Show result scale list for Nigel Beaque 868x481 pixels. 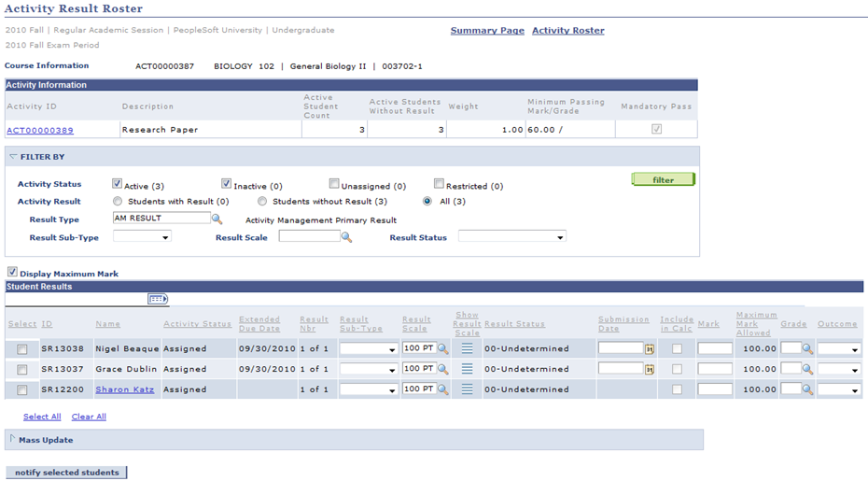click(x=468, y=348)
